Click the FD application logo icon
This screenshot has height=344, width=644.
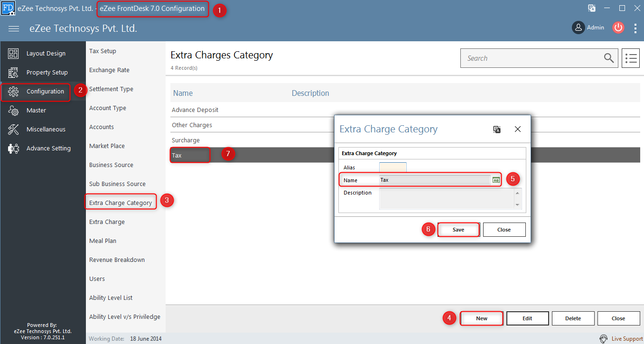[9, 8]
